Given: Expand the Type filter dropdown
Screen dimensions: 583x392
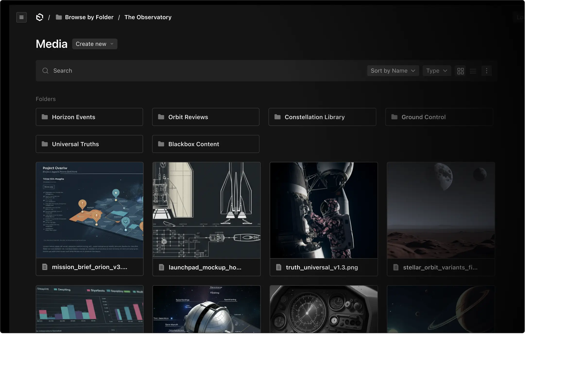Looking at the screenshot, I should 437,71.
